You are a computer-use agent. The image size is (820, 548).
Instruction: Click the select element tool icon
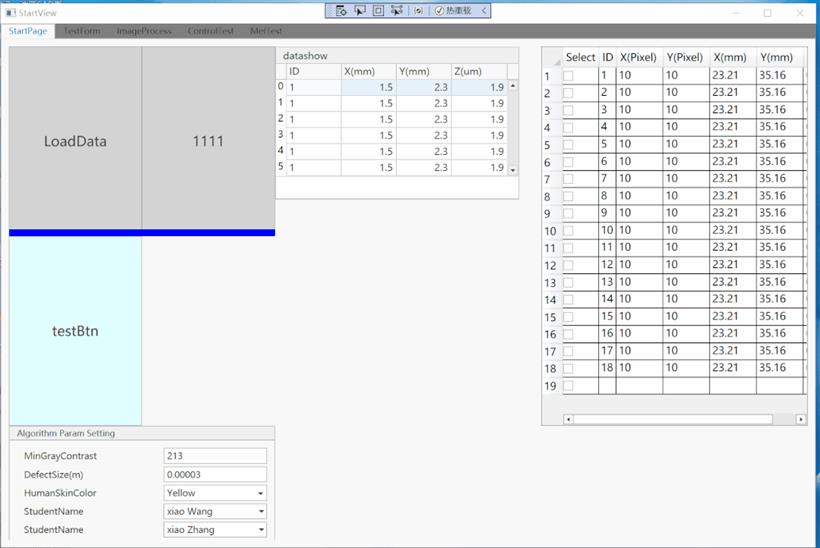(x=360, y=10)
